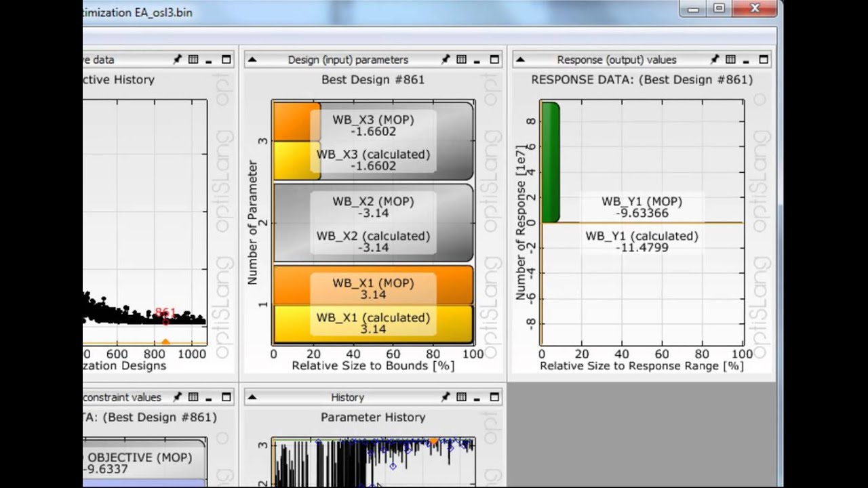
Task: Maximize the History panel
Action: [x=494, y=397]
